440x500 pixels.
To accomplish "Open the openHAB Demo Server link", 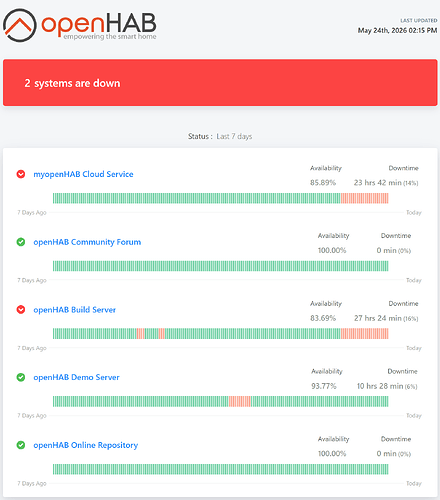I will coord(76,377).
